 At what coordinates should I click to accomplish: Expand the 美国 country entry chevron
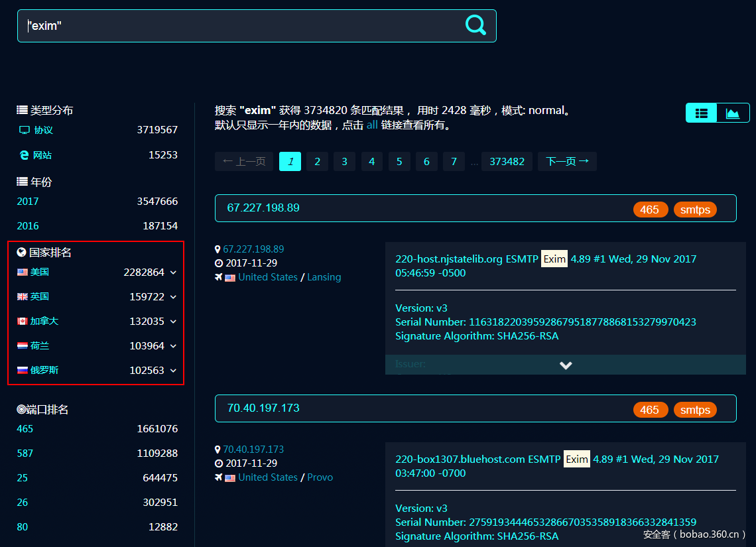pos(173,272)
